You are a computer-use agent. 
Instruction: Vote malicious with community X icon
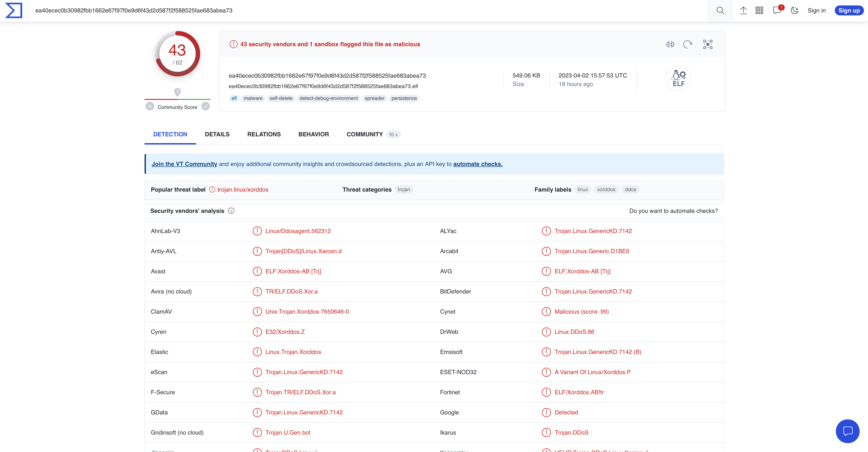click(x=150, y=107)
